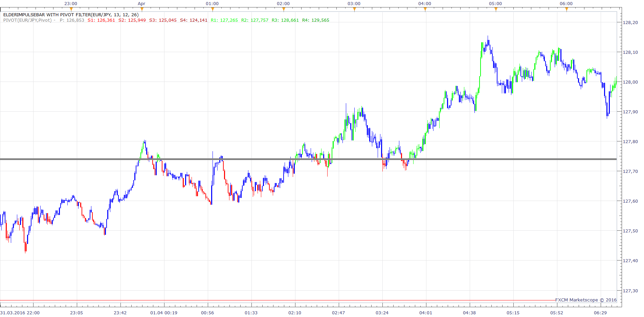Click the green R4: 129,565 value

tap(316, 20)
